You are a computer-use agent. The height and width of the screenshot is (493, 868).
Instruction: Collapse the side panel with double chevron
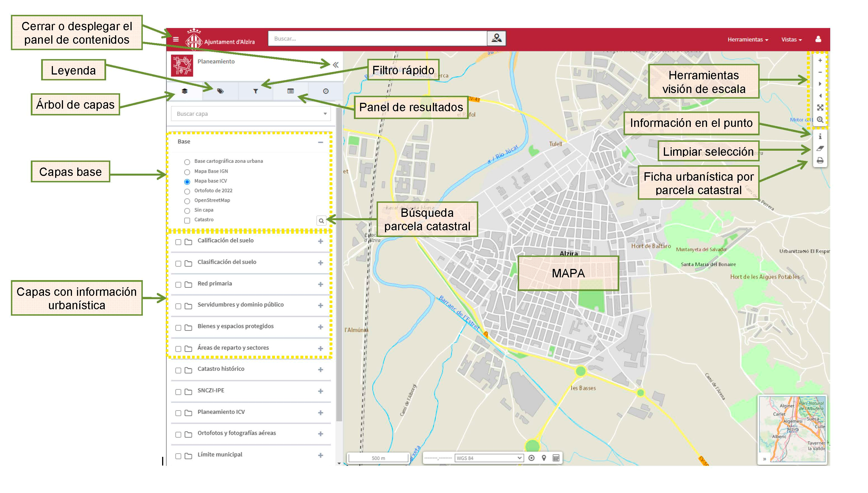pyautogui.click(x=335, y=65)
